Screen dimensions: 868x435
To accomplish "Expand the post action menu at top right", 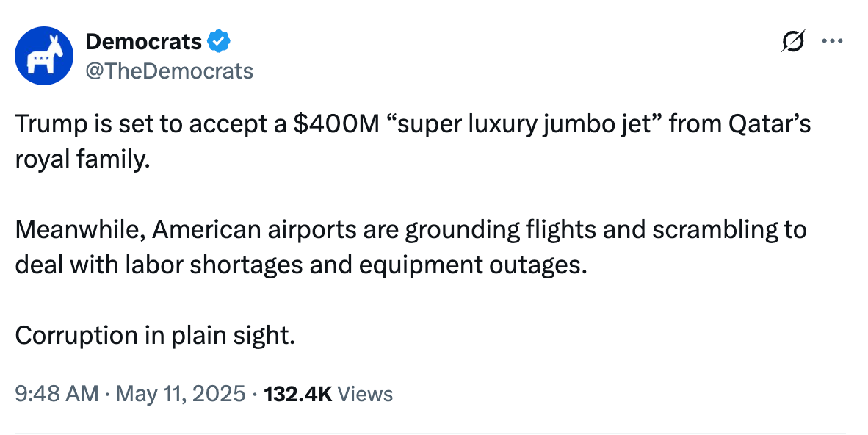I will [832, 41].
